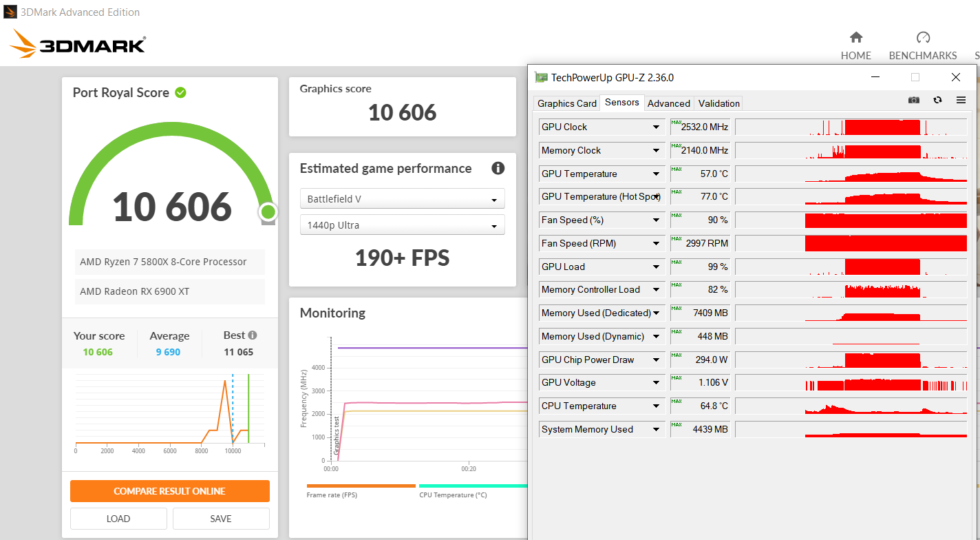
Task: Click the GPU-Z refresh icon
Action: (937, 101)
